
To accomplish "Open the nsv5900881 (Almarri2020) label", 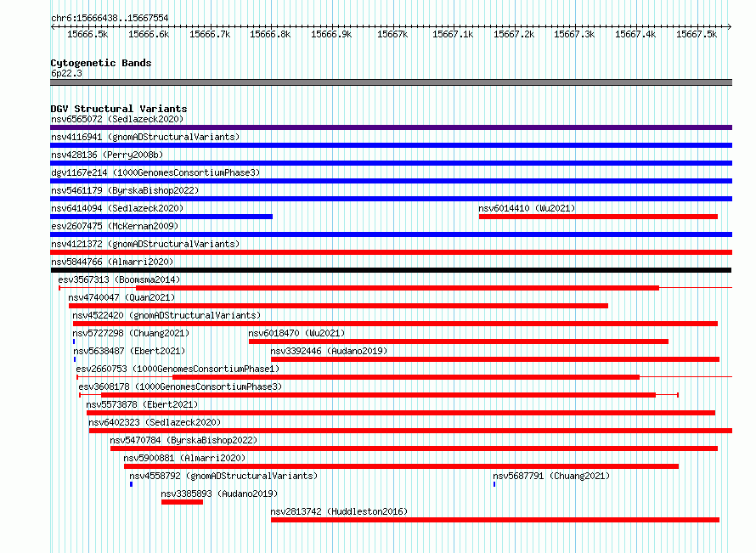I will click(x=184, y=458).
